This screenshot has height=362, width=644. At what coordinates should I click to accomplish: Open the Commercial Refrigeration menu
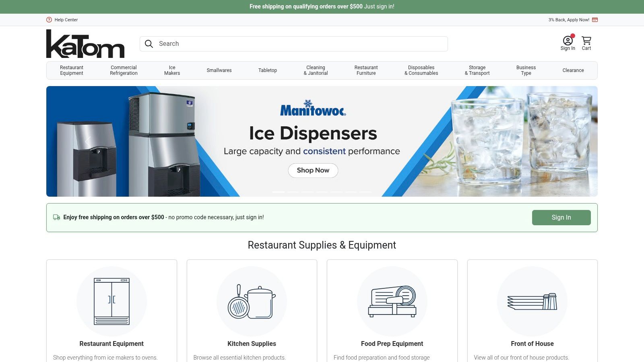[124, 70]
